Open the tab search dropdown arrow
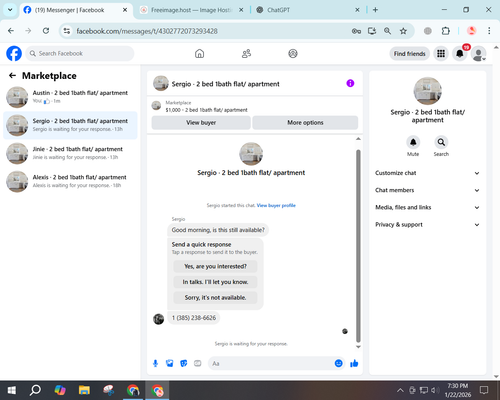The image size is (500, 400). tap(10, 10)
